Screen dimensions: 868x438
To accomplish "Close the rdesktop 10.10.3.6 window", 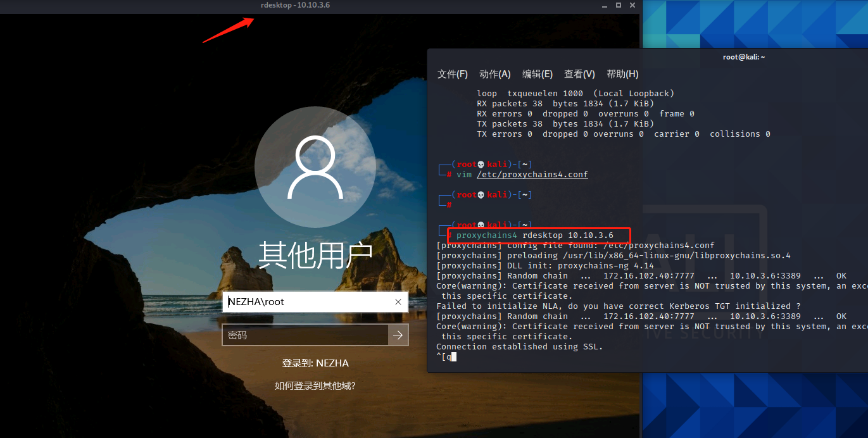I will click(632, 5).
